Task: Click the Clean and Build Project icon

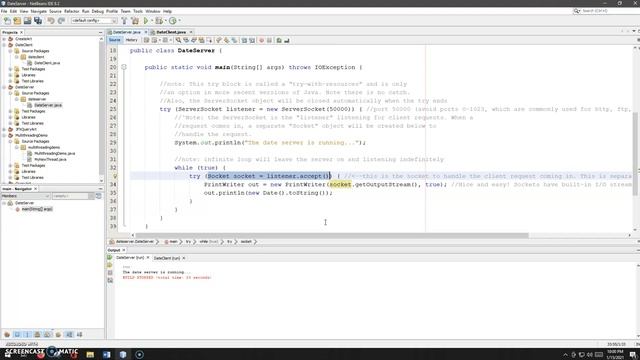Action: [x=135, y=20]
